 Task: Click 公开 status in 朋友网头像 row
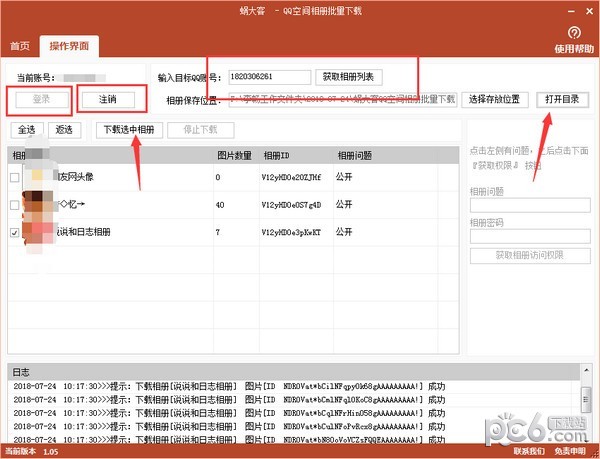pyautogui.click(x=344, y=177)
